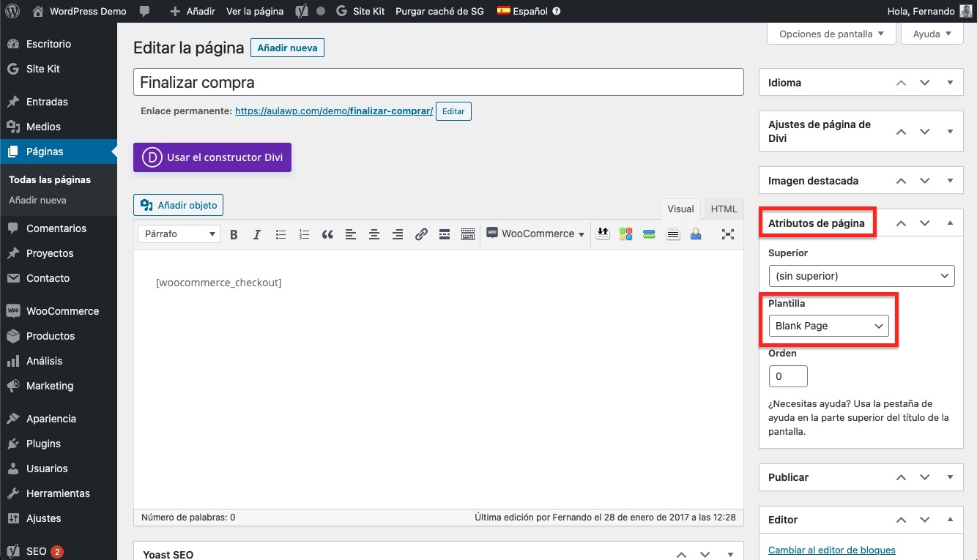Open the comments bubble icon in admin bar

point(145,11)
